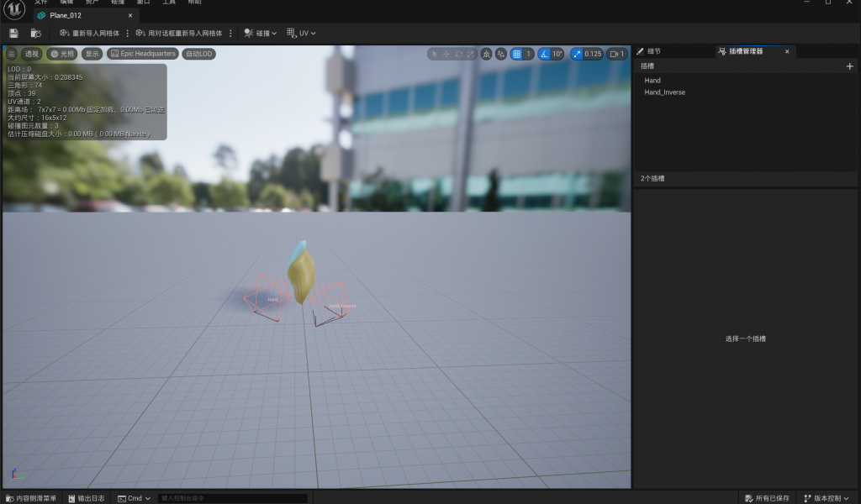Click the plus icon to add a socket

click(849, 66)
